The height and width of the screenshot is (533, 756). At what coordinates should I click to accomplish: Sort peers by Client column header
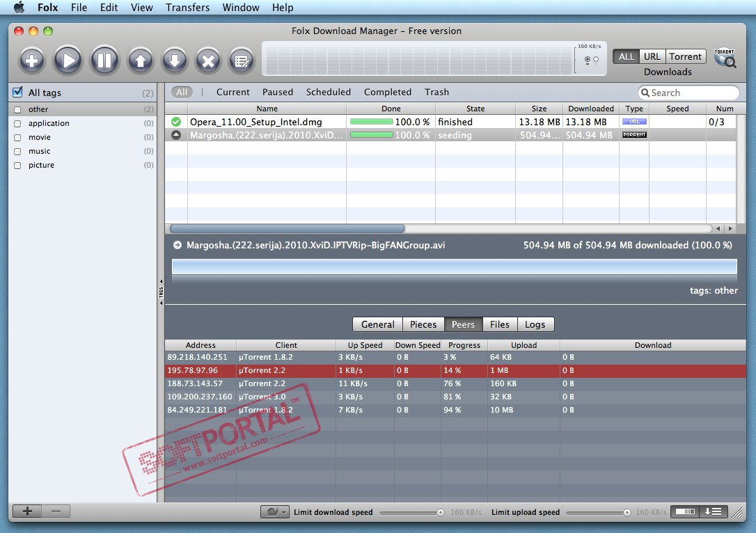(x=286, y=345)
